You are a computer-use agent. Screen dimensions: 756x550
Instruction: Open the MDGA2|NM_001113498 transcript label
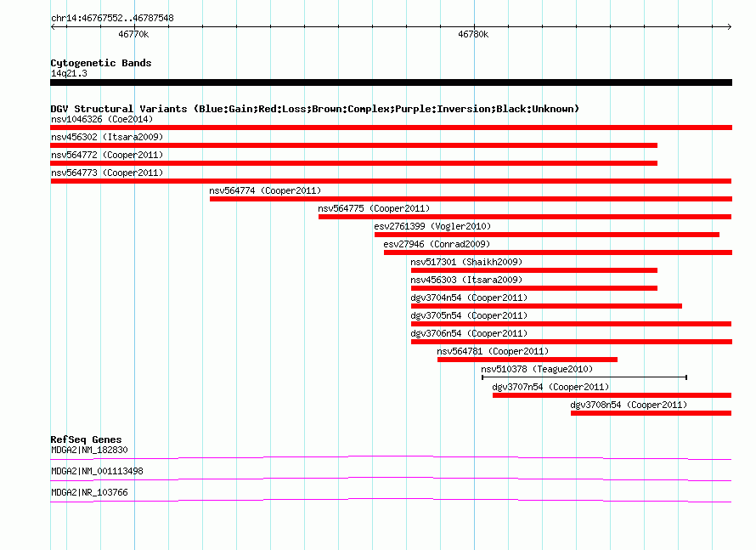point(98,471)
